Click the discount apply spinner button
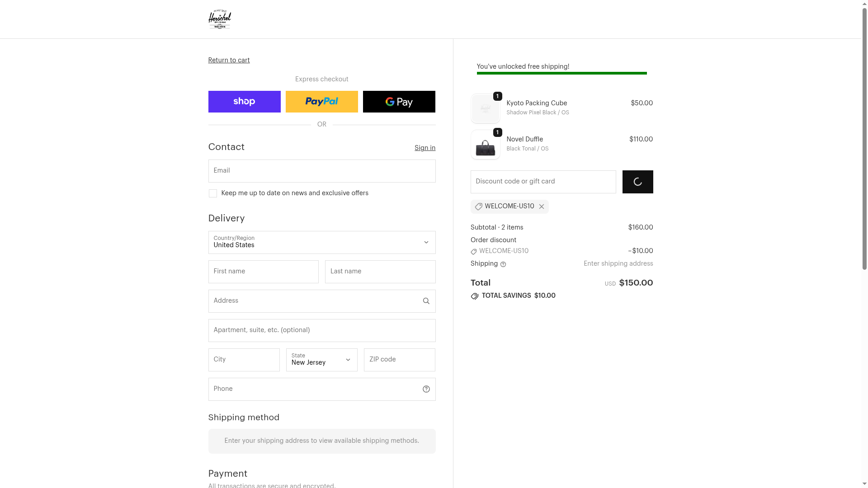Image resolution: width=868 pixels, height=488 pixels. 637,182
